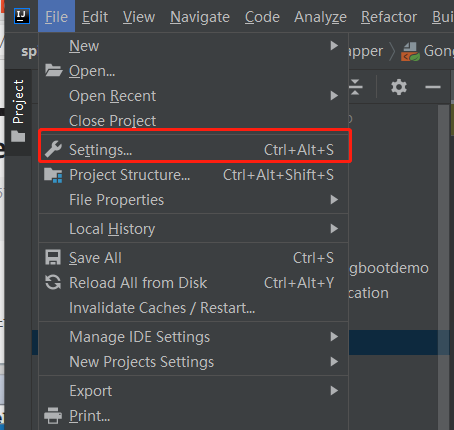Image resolution: width=454 pixels, height=430 pixels.
Task: Click the Reload All from Disk icon
Action: click(x=53, y=283)
